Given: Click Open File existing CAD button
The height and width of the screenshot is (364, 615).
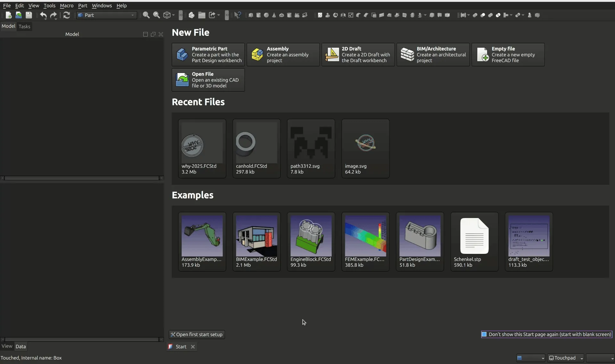Looking at the screenshot, I should pyautogui.click(x=208, y=80).
